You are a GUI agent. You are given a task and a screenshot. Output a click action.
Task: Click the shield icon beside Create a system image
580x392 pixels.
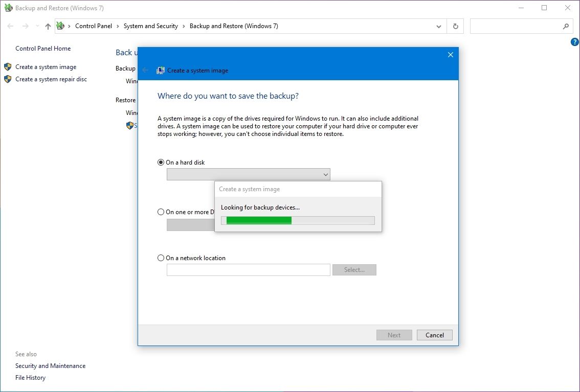pos(7,66)
